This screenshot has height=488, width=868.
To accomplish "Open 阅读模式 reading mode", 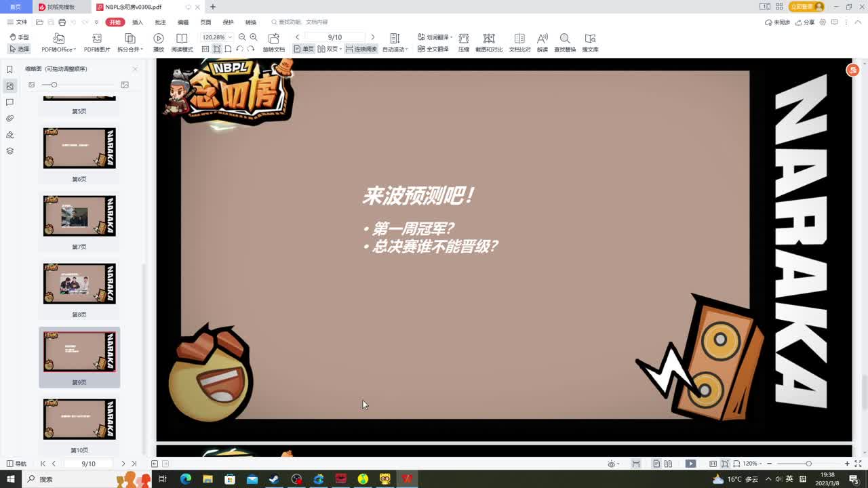I will coord(181,43).
